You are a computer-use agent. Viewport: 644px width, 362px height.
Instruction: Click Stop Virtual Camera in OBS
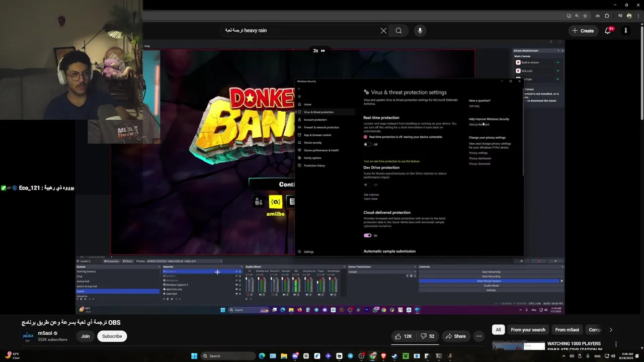point(489,281)
